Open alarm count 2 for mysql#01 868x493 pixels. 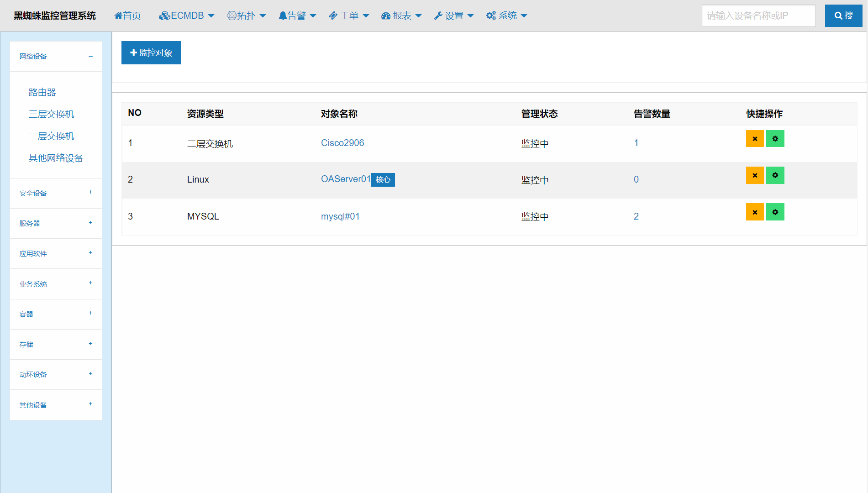pos(636,217)
